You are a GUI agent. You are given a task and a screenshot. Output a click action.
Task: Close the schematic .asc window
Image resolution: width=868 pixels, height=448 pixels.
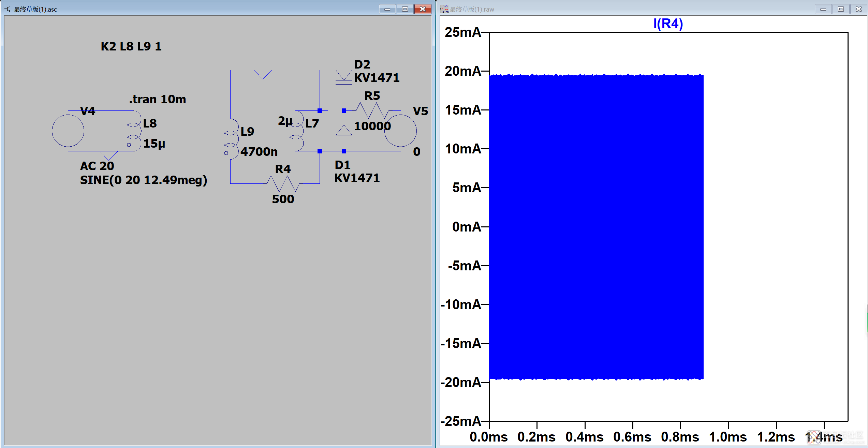[x=423, y=9]
